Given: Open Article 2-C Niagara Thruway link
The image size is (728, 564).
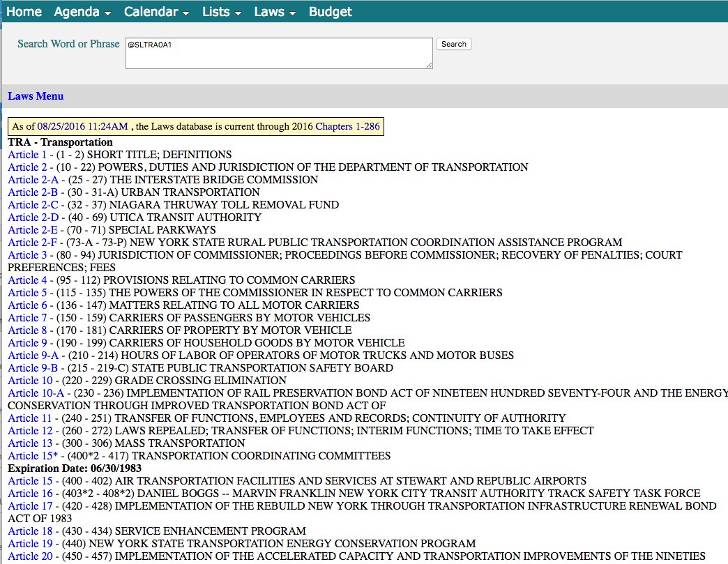Looking at the screenshot, I should pyautogui.click(x=33, y=205).
